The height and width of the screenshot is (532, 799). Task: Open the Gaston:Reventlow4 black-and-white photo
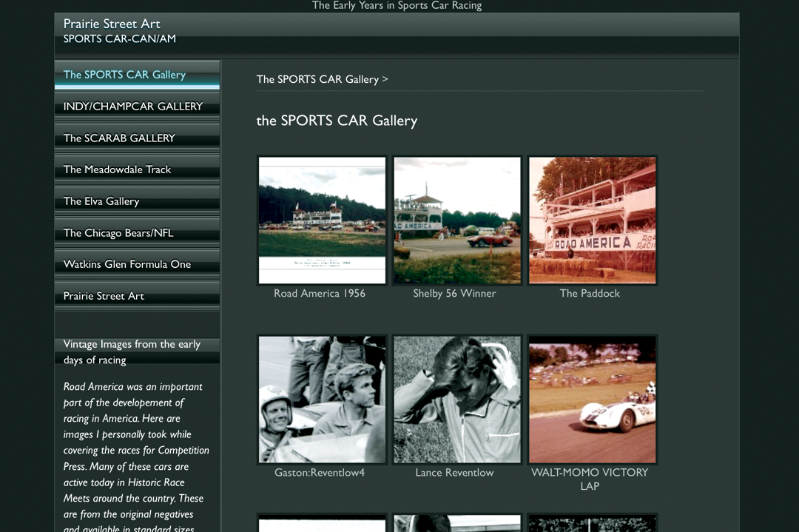(322, 400)
